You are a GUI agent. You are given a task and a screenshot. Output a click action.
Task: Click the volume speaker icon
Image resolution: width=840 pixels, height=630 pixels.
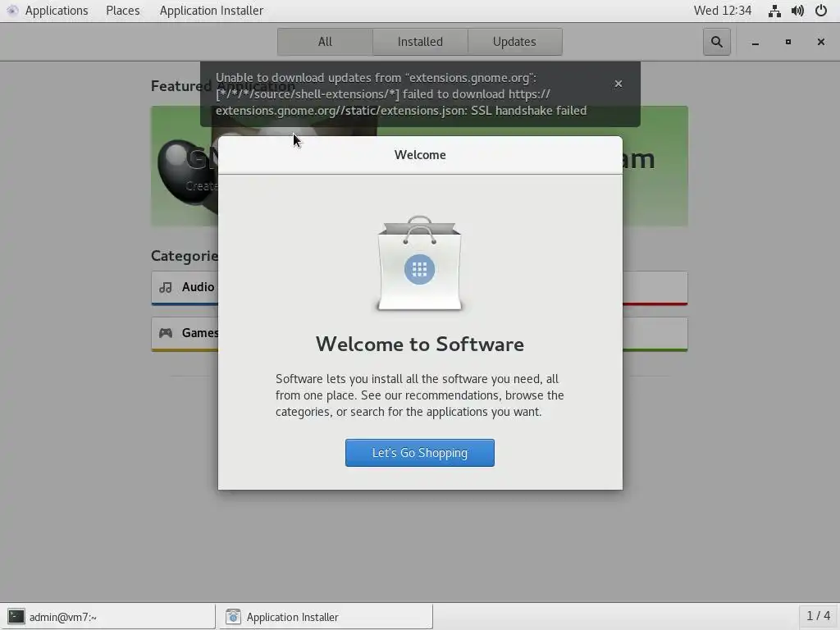click(x=797, y=11)
